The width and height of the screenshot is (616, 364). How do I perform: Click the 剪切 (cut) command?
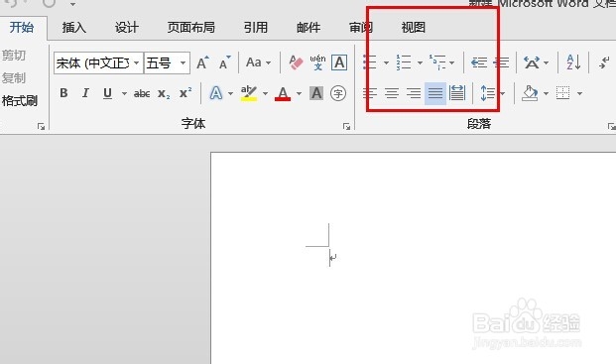pos(14,56)
